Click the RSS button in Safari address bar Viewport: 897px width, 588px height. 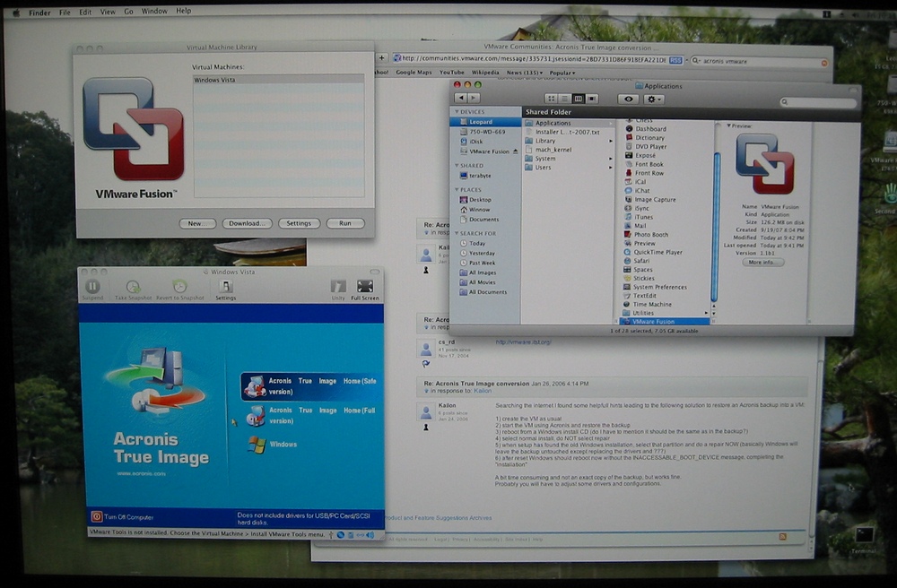pos(675,60)
